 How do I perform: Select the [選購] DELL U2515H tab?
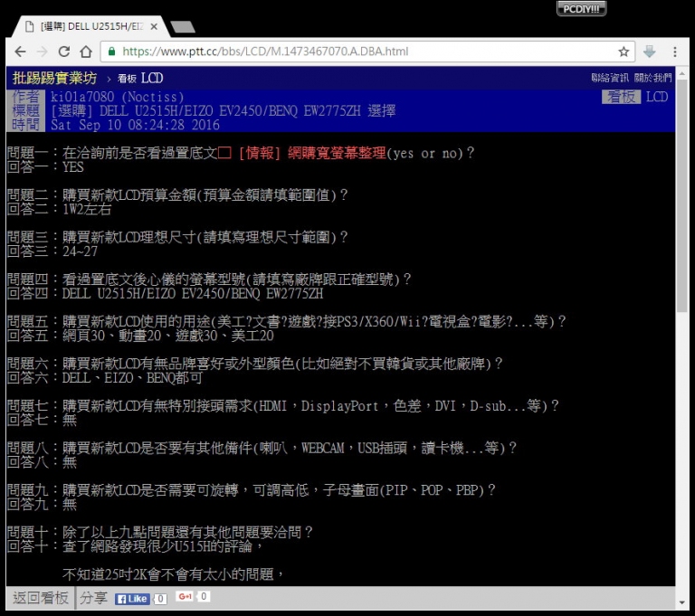pyautogui.click(x=89, y=26)
